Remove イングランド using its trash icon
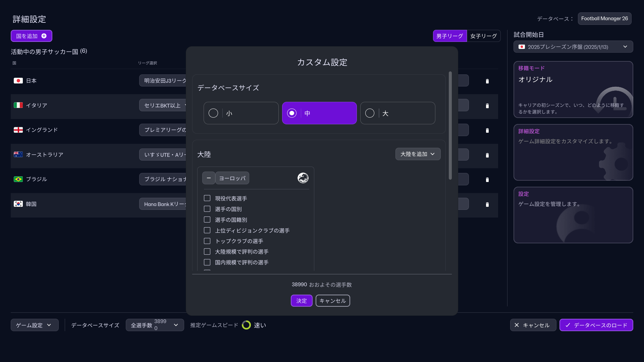This screenshot has width=644, height=362. pyautogui.click(x=487, y=130)
